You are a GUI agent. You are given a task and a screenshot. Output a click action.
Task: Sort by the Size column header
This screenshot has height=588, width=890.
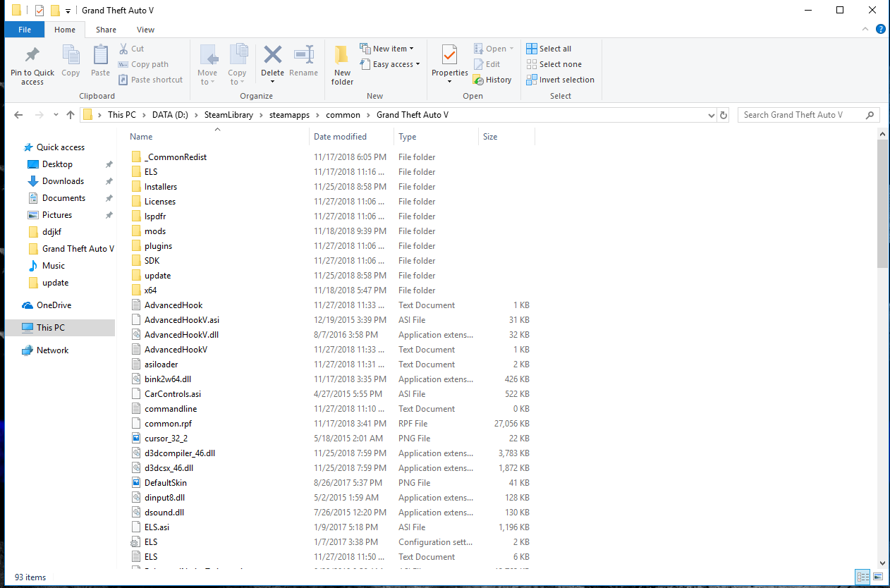point(506,136)
